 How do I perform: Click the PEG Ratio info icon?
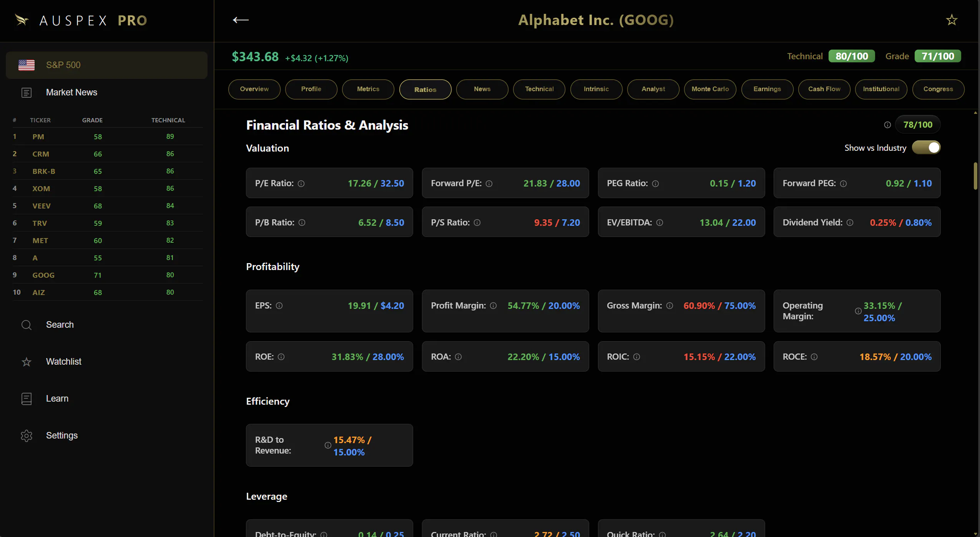(656, 184)
